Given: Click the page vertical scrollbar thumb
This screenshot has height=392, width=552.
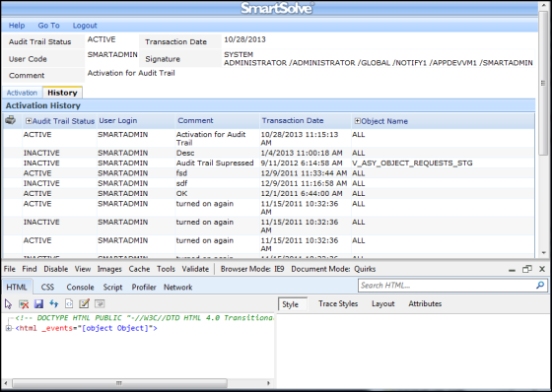Looking at the screenshot, I should (543, 83).
